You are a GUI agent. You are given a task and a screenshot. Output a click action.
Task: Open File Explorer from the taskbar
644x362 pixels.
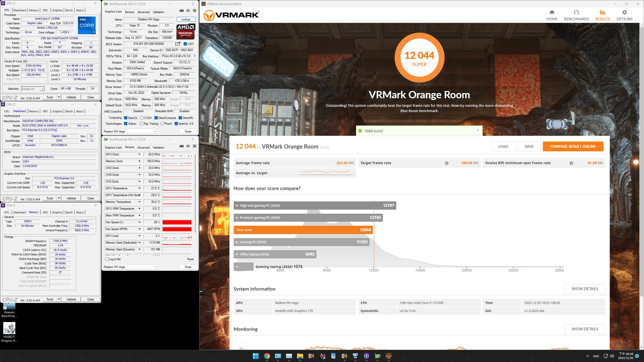click(x=300, y=356)
